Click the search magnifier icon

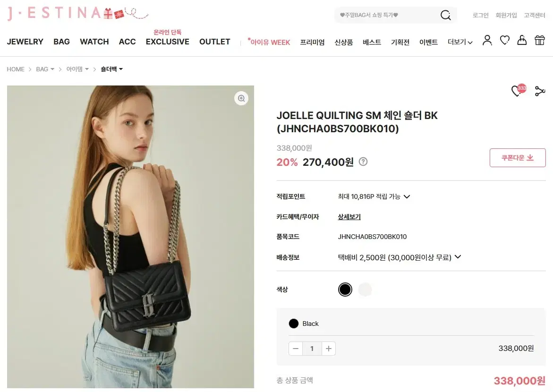[x=445, y=15]
